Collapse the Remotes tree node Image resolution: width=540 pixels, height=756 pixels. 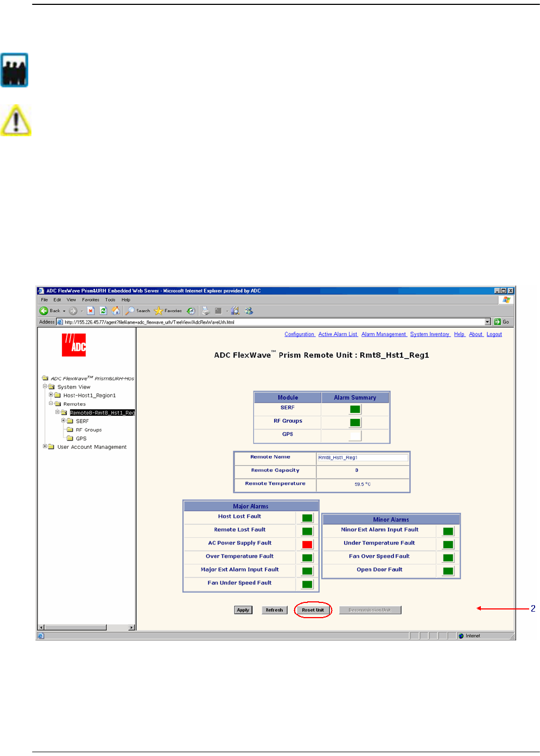51,403
